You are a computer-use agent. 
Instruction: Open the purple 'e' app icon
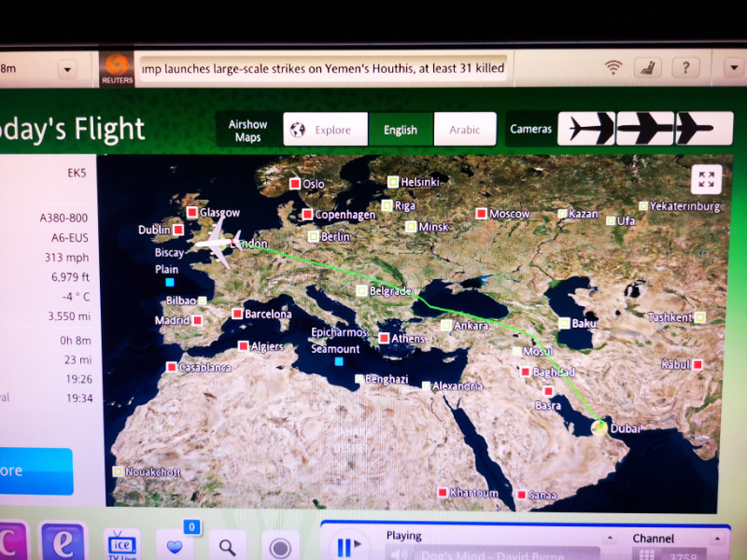click(63, 542)
